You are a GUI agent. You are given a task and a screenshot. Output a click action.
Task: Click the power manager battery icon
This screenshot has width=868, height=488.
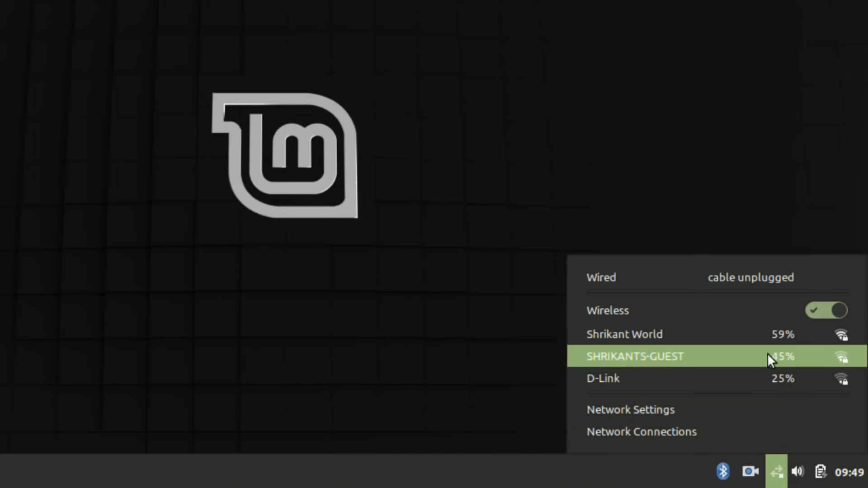click(x=820, y=471)
